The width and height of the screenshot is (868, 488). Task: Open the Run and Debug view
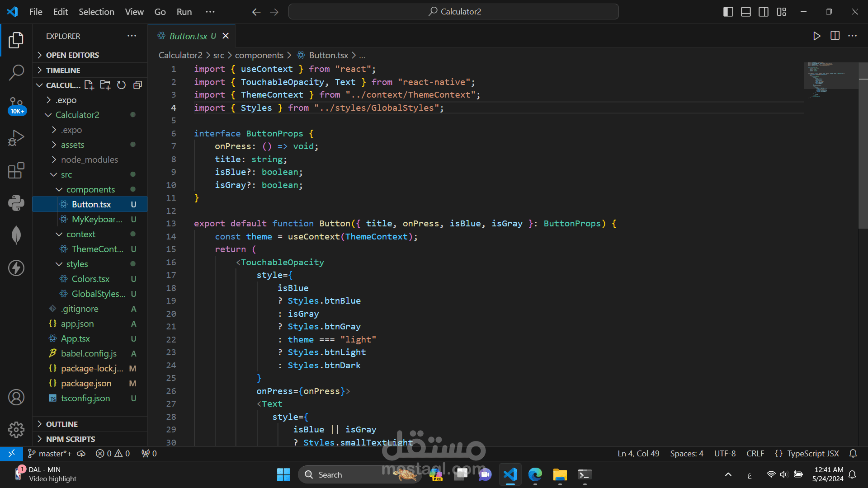[16, 138]
